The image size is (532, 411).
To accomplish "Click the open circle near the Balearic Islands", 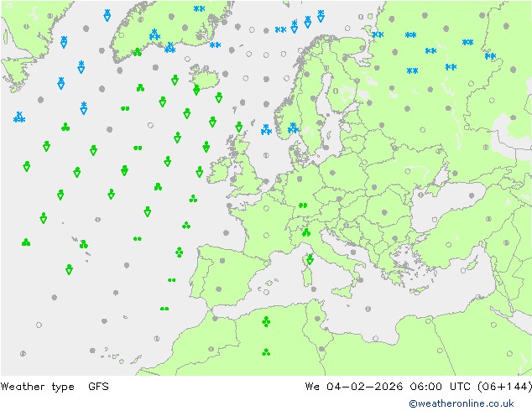I will (x=266, y=292).
